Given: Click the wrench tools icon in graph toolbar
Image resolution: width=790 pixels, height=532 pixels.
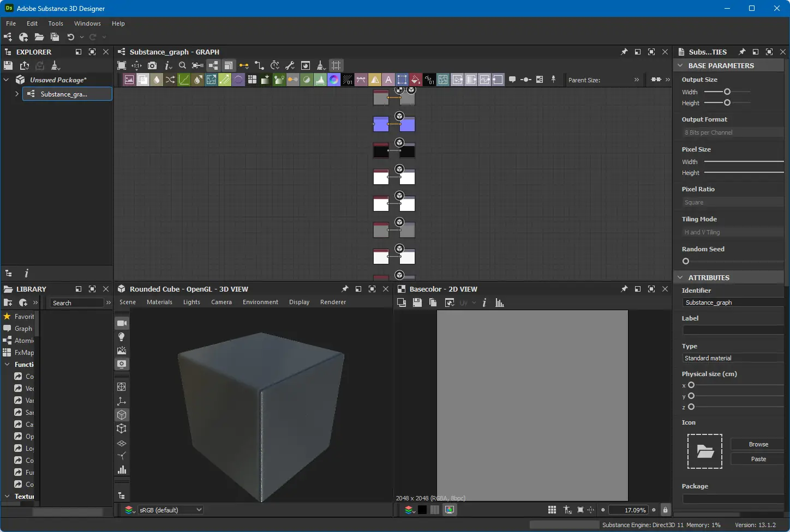Looking at the screenshot, I should [x=290, y=65].
